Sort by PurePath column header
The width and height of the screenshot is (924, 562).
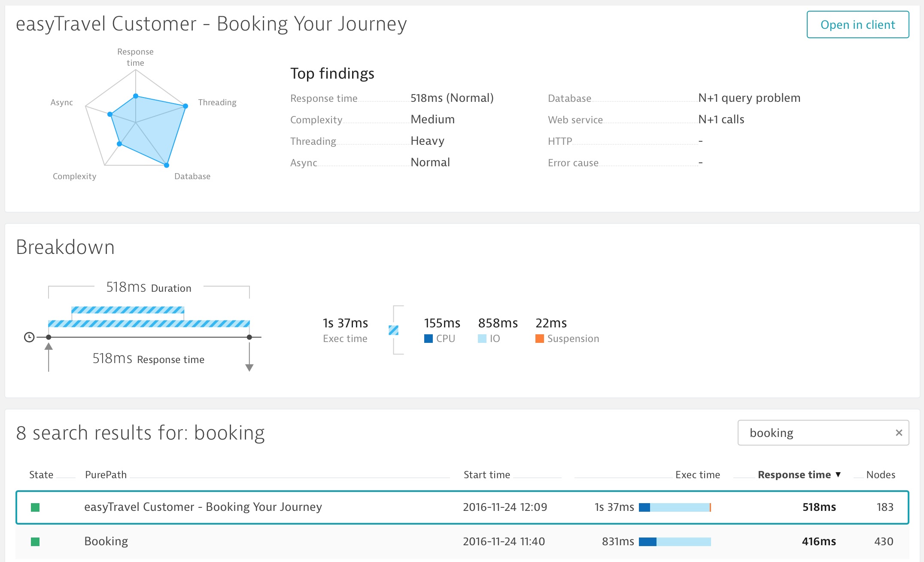106,475
